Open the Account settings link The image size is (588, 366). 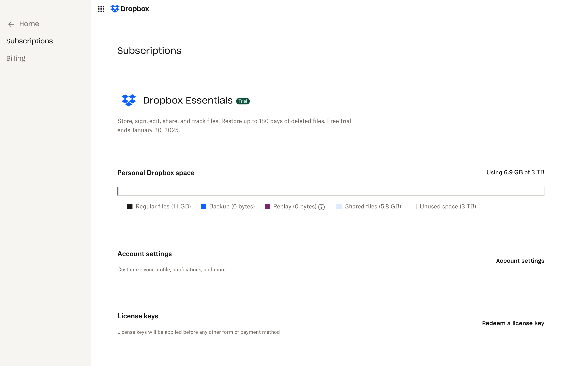pos(520,261)
